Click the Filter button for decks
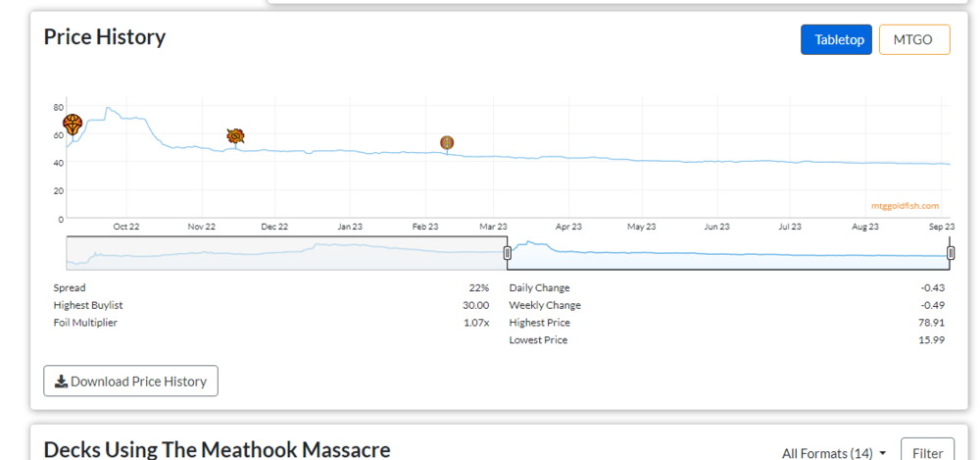Viewport: 980px width, 460px height. 926,452
